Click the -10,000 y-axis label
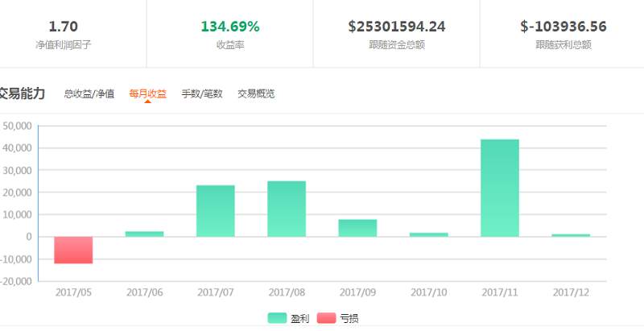 tap(16, 259)
